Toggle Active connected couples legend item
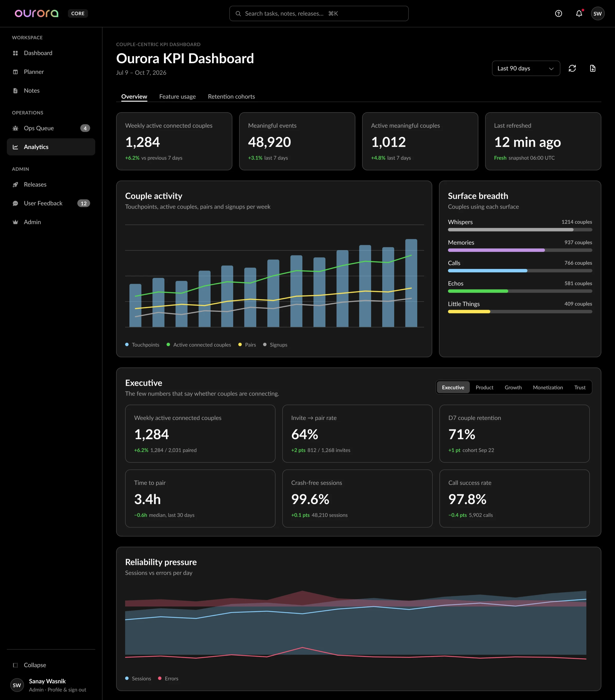615x700 pixels. click(199, 344)
